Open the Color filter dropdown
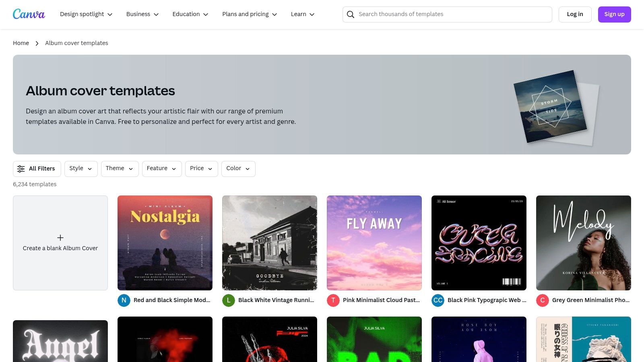This screenshot has width=644, height=362. click(x=238, y=169)
